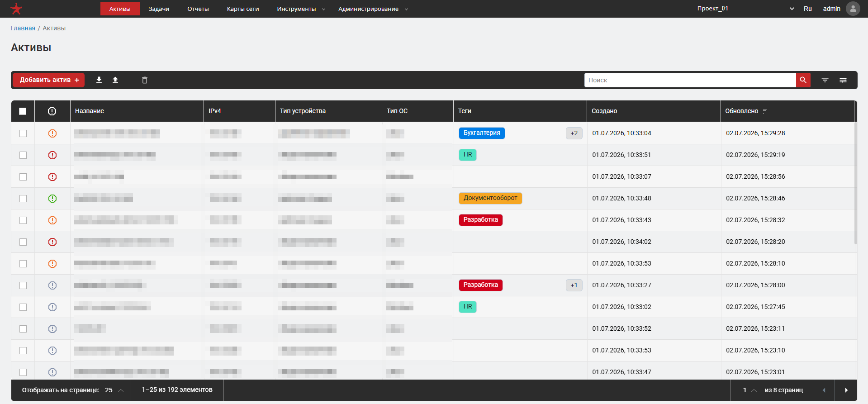Open the table settings sliders icon
Screen dimensions: 868x404
(x=843, y=80)
